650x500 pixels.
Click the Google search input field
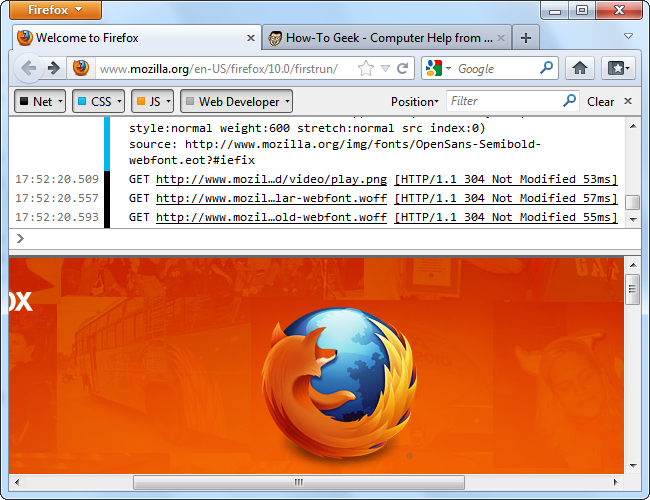tap(497, 68)
